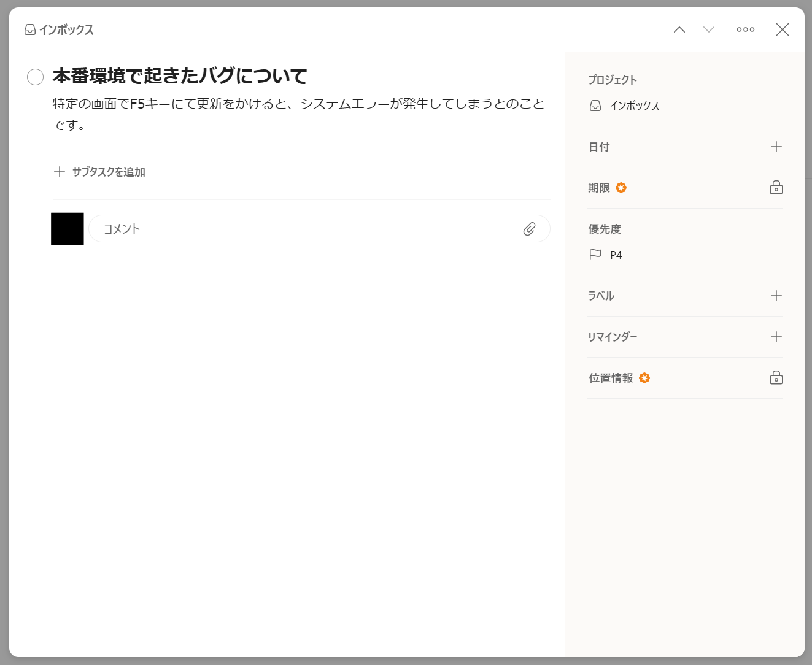Screen dimensions: 812x665
Task: Click the 日付 label
Action: tap(599, 147)
